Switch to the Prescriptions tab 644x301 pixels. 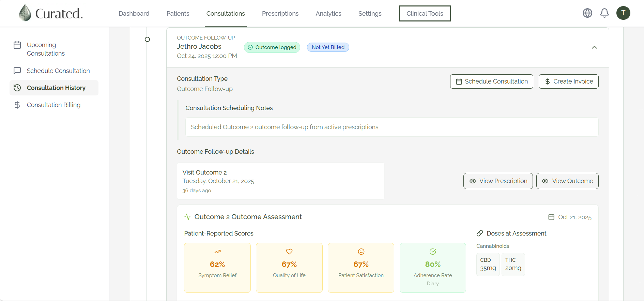pos(280,13)
